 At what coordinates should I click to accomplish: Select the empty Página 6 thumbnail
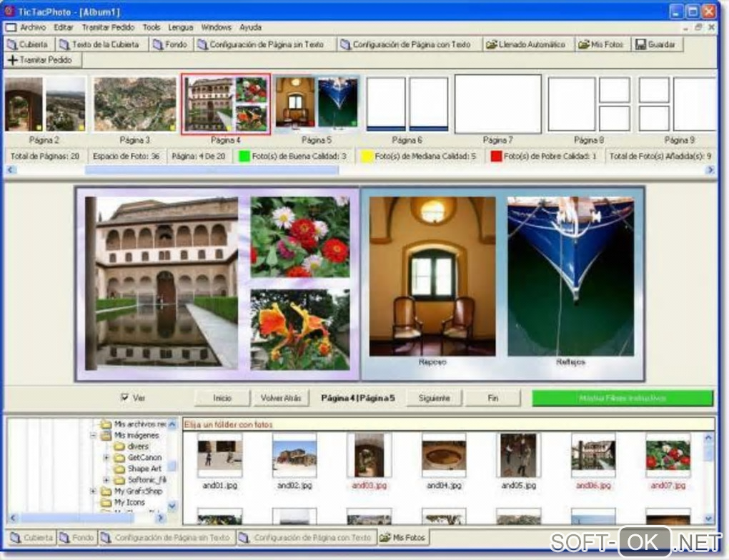pyautogui.click(x=407, y=104)
